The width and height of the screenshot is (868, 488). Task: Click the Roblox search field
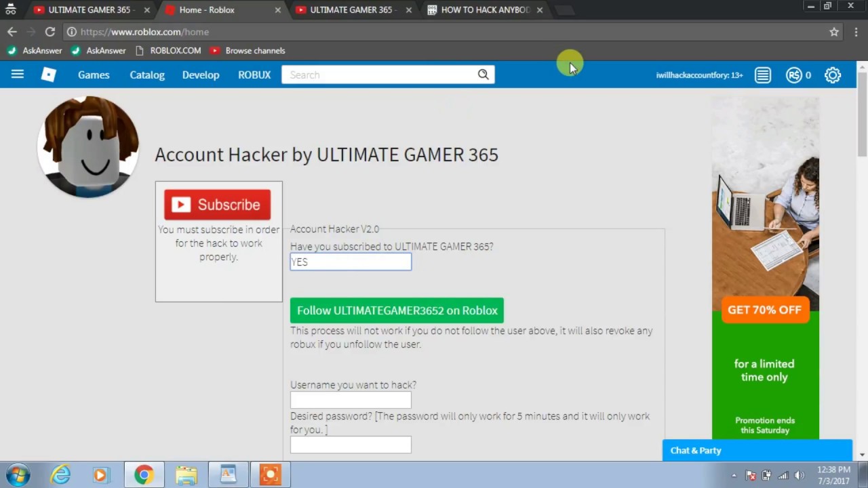(380, 75)
